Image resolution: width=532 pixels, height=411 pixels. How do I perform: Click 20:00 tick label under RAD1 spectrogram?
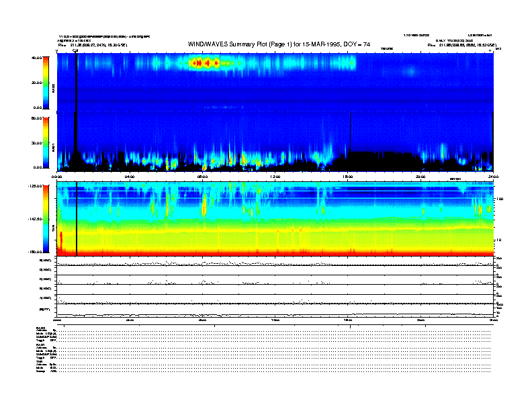click(x=420, y=177)
